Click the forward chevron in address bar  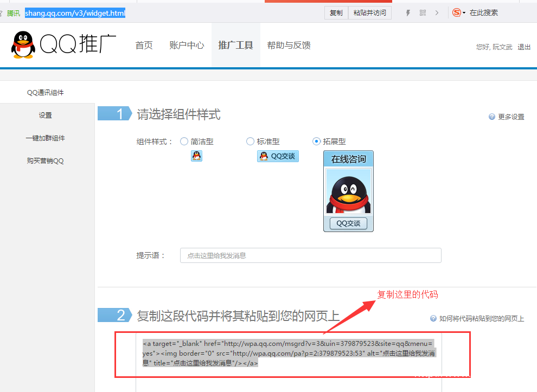click(x=437, y=13)
